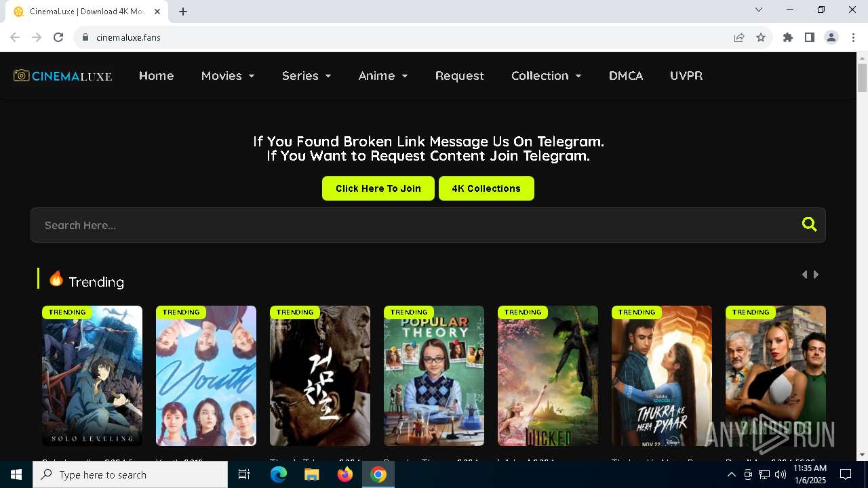
Task: Expand Movies dropdown menu
Action: click(228, 76)
